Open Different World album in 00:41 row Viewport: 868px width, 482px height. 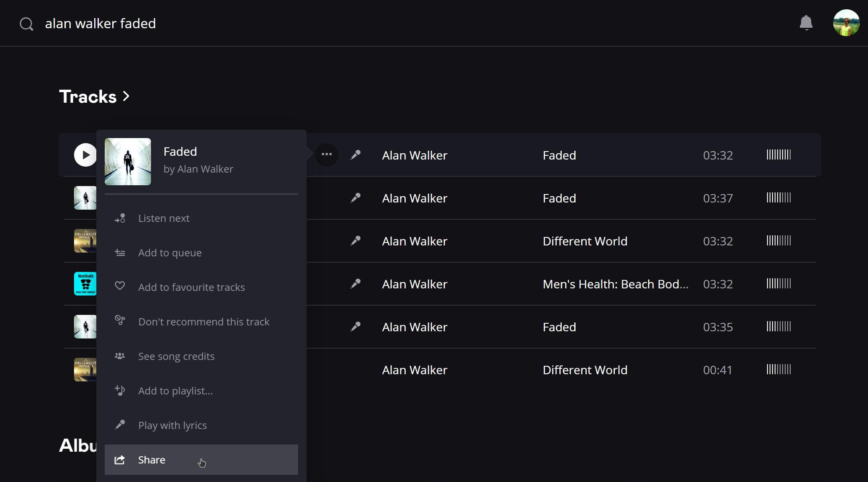point(585,370)
